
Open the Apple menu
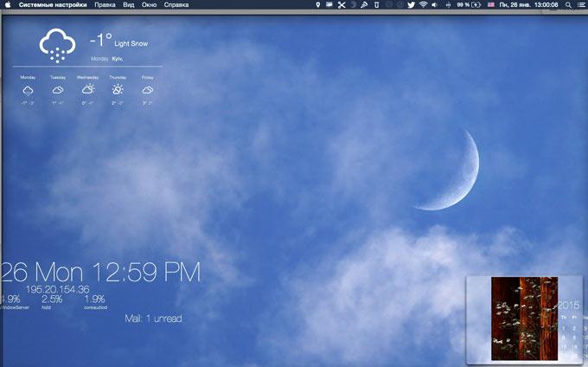pos(9,5)
